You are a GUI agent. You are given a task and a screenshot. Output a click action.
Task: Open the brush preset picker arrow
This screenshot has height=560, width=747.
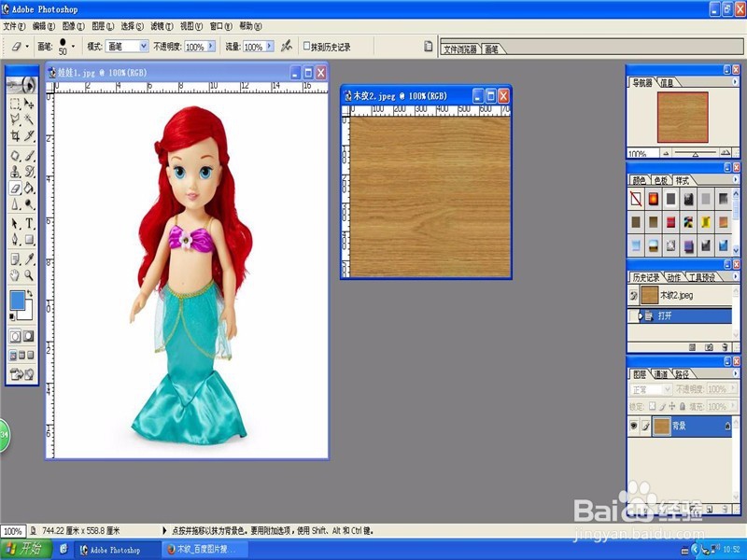point(73,47)
